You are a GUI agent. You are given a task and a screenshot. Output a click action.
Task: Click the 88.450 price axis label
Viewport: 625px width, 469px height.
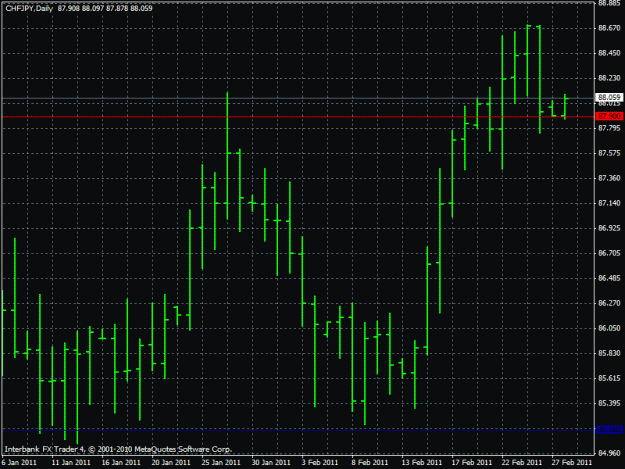point(609,53)
